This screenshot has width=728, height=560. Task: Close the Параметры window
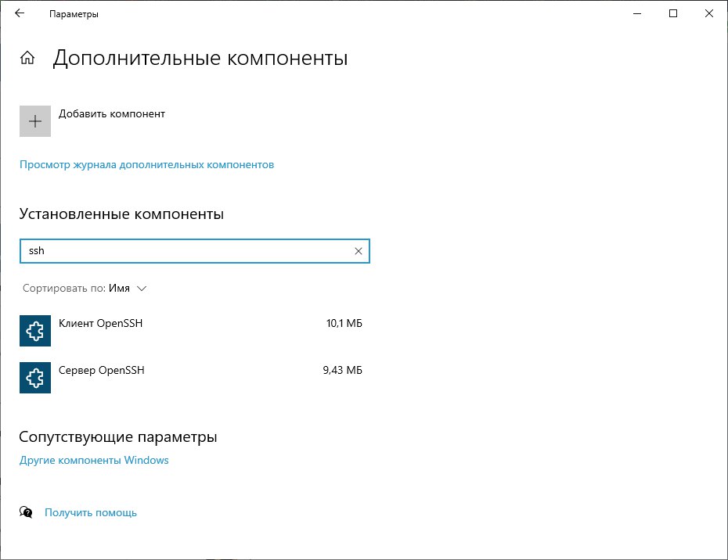pos(709,13)
